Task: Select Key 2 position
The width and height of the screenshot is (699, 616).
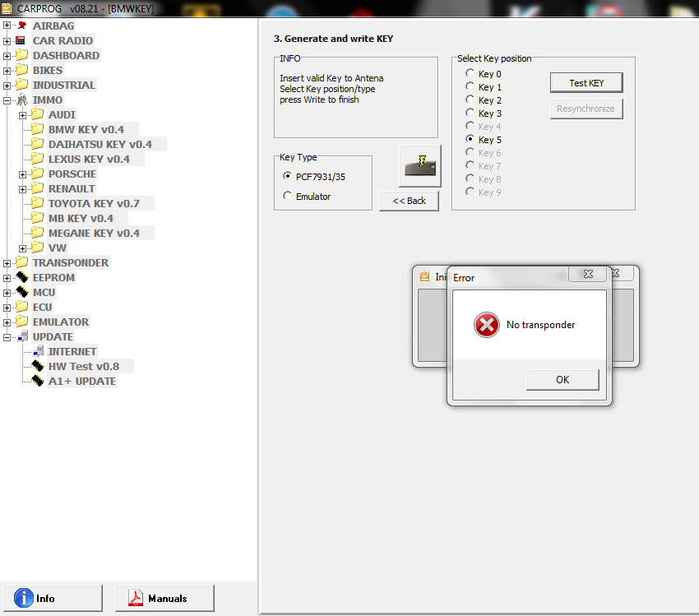Action: coord(470,100)
